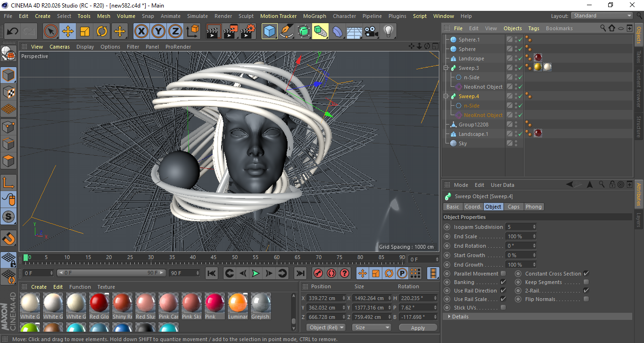Click timeline frame 45 marker
644x343 pixels.
pos(213,257)
